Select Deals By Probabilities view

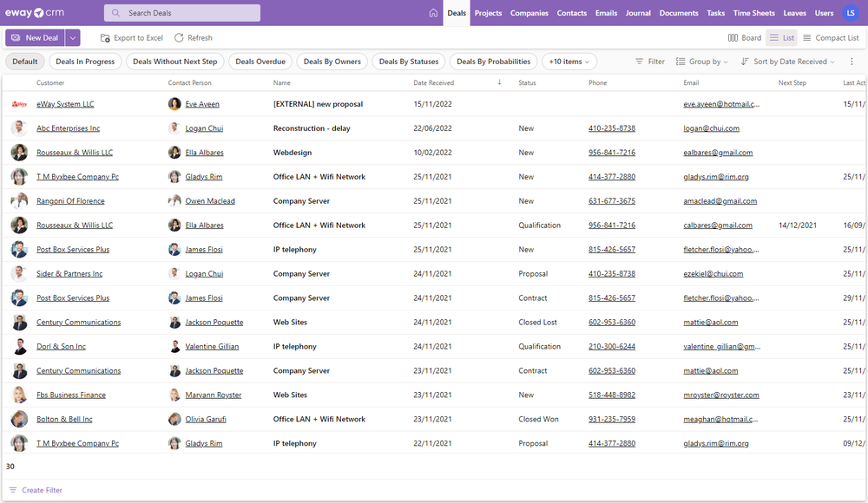(x=493, y=62)
